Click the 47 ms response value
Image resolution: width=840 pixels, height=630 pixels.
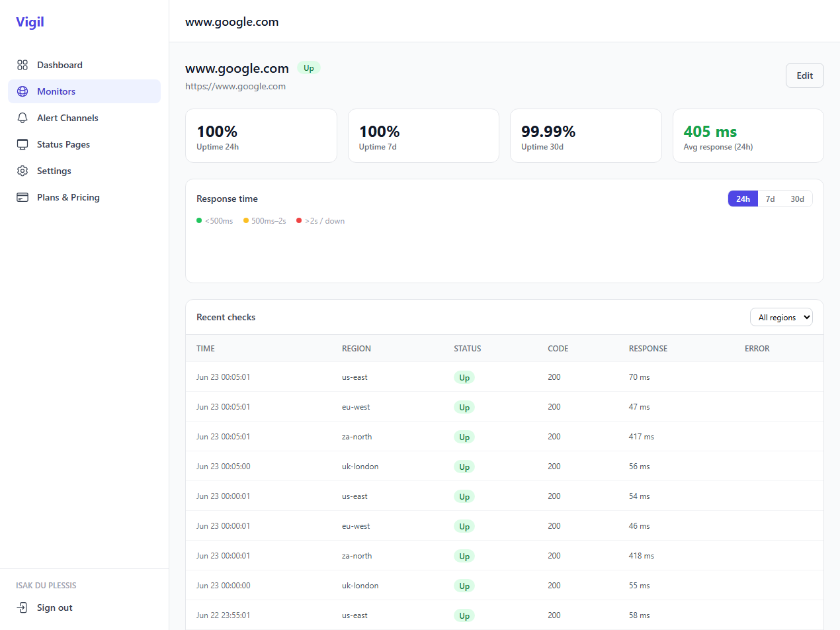(x=640, y=407)
